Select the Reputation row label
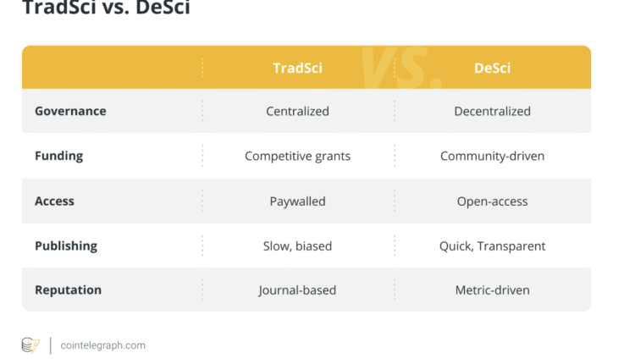 click(x=68, y=290)
